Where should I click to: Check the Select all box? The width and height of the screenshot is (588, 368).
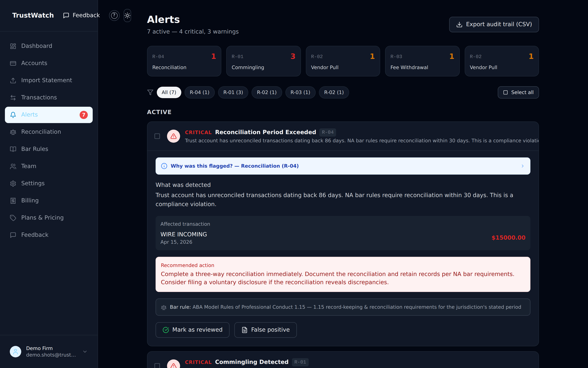tap(505, 92)
